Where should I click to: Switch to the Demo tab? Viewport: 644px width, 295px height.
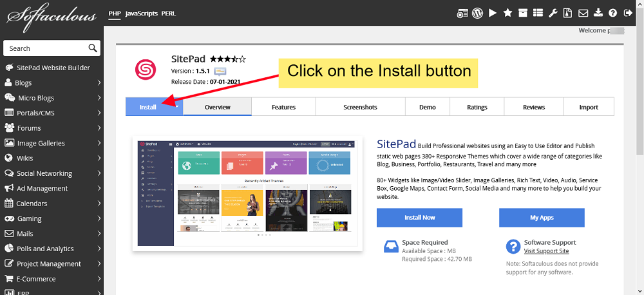coord(428,107)
